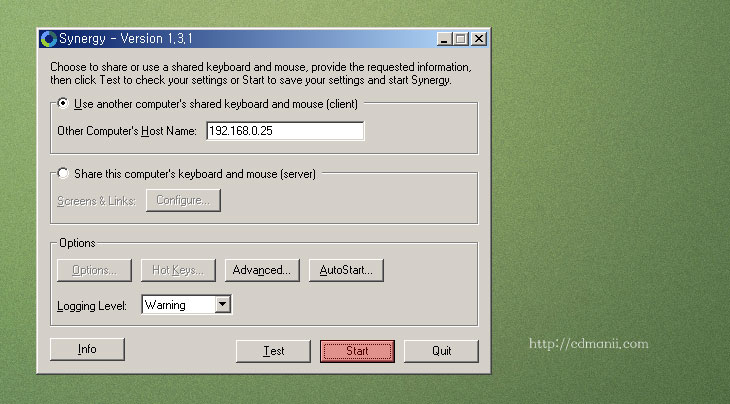
Task: Select the client mode radio button
Action: tap(63, 103)
